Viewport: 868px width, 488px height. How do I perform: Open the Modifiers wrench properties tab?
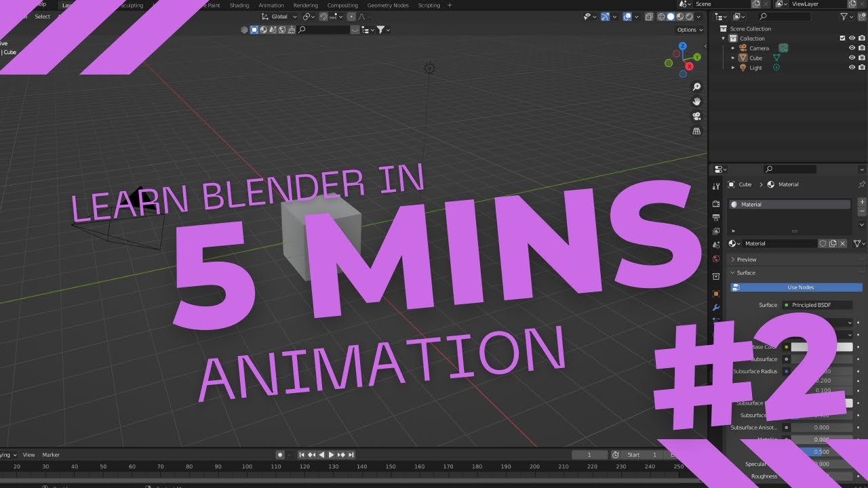(x=715, y=307)
